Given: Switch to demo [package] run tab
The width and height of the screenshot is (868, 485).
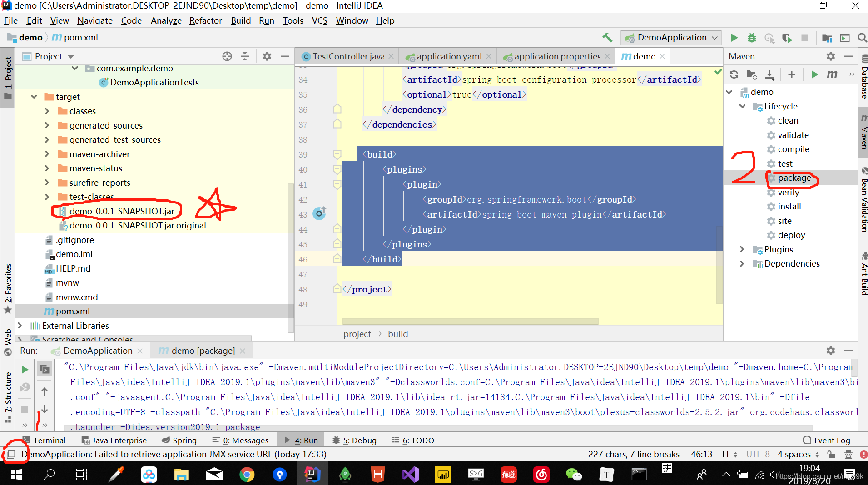Looking at the screenshot, I should (203, 351).
